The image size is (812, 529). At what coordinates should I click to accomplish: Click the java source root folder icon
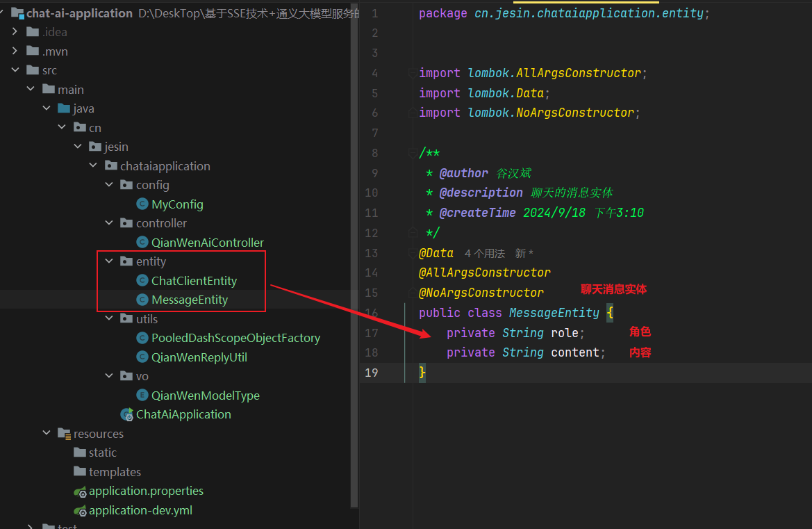(64, 108)
